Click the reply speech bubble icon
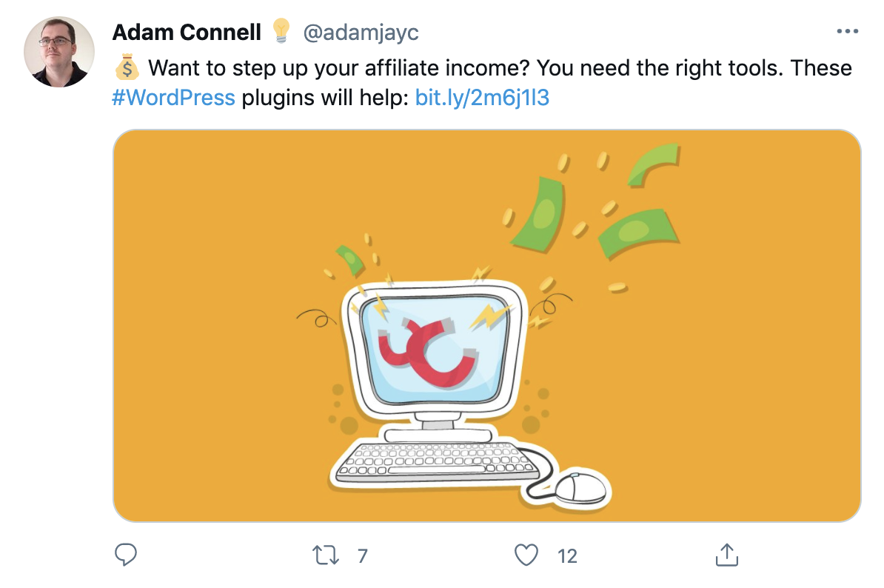884x588 pixels. coord(127,555)
